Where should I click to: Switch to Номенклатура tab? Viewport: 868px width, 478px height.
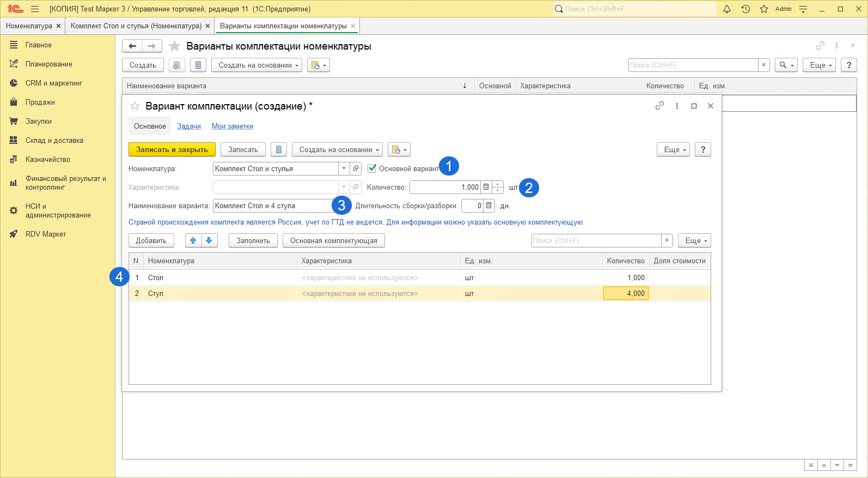[29, 26]
